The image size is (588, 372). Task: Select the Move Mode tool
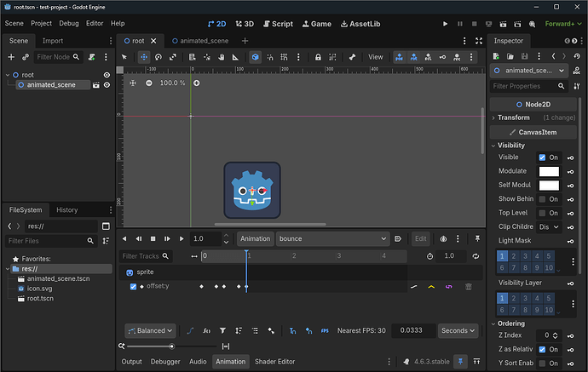(144, 57)
